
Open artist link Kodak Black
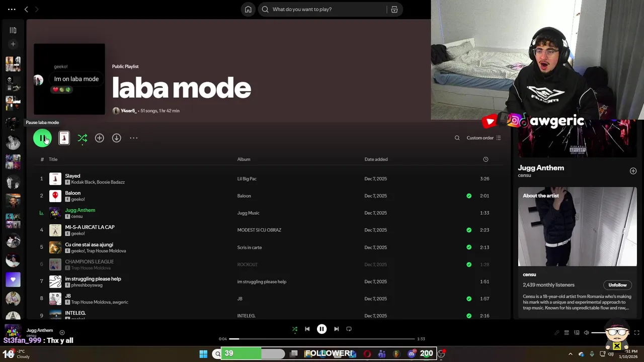83,182
